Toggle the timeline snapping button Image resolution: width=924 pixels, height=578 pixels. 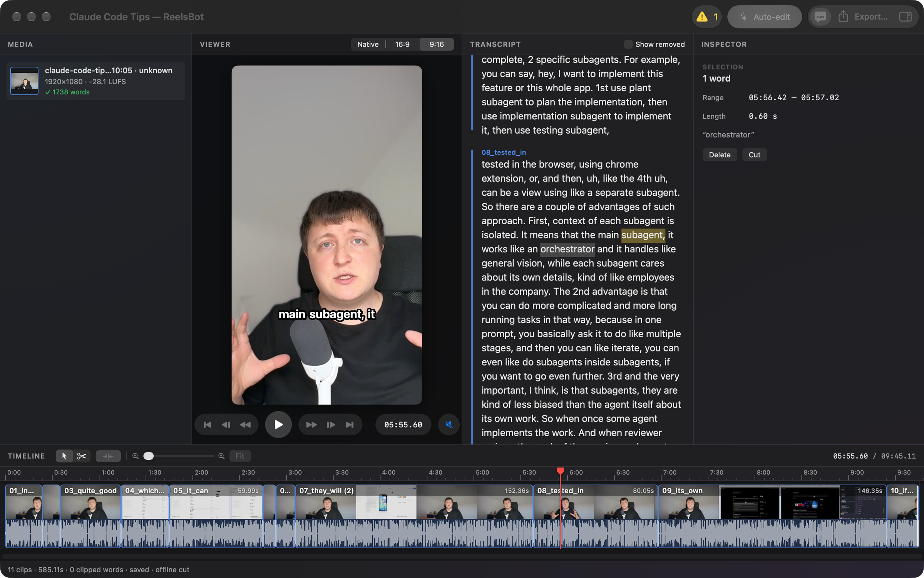108,456
